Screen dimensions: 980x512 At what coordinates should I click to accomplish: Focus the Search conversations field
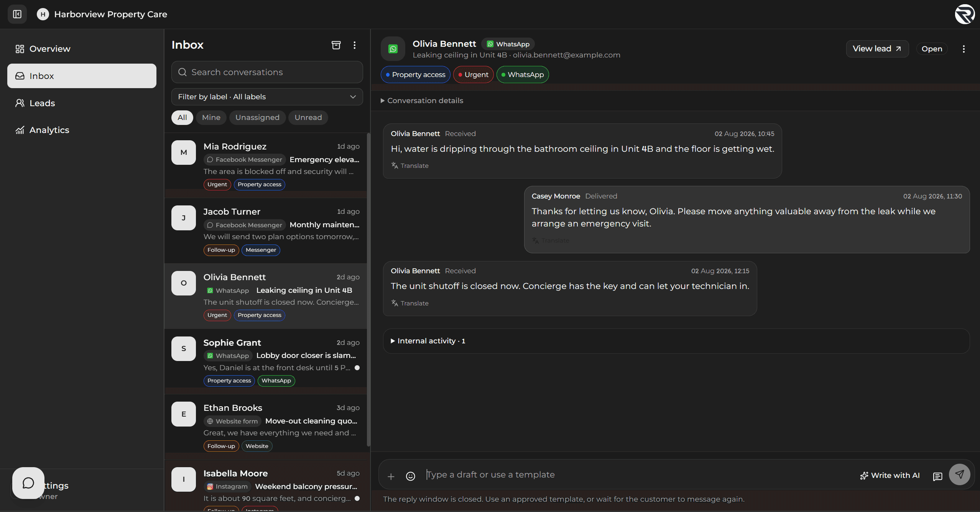click(x=267, y=72)
